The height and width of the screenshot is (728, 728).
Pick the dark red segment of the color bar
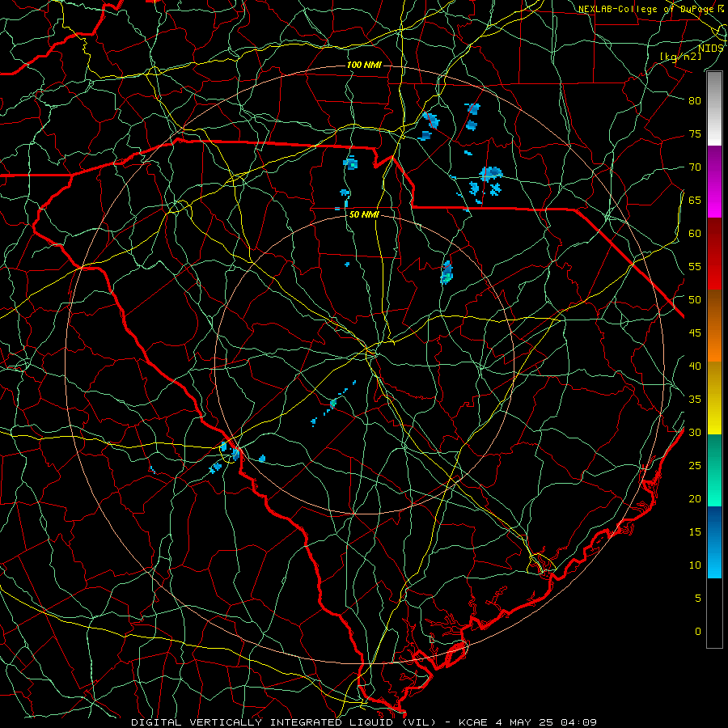(714, 254)
